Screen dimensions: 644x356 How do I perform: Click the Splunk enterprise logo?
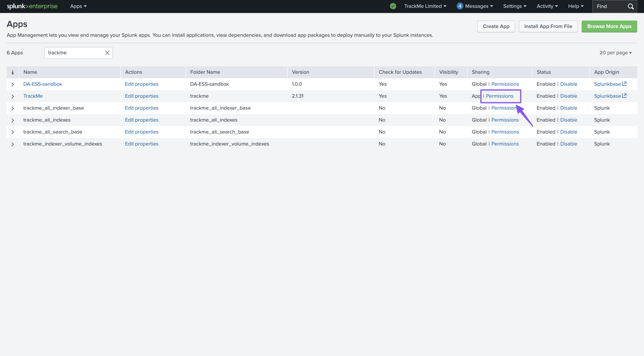point(32,6)
